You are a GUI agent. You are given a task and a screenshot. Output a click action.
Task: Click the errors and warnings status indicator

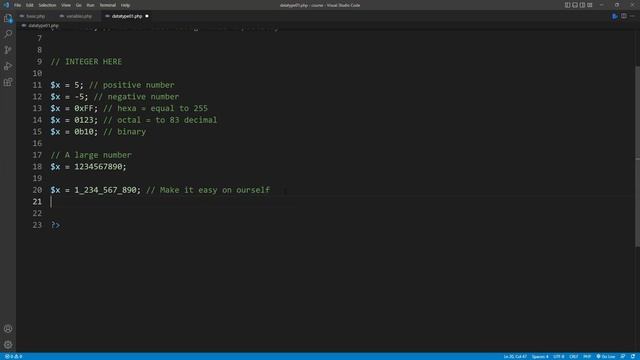13,356
